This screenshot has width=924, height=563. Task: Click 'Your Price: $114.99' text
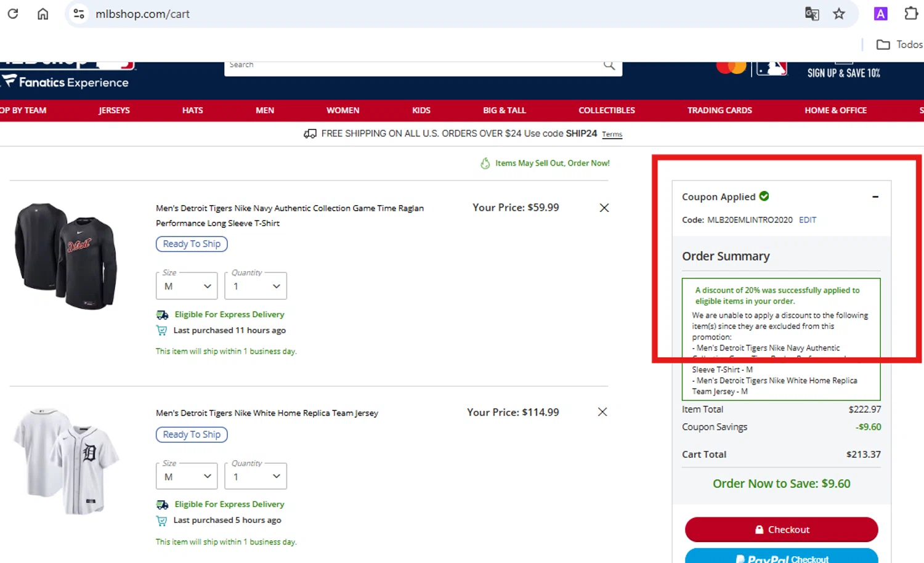click(513, 413)
